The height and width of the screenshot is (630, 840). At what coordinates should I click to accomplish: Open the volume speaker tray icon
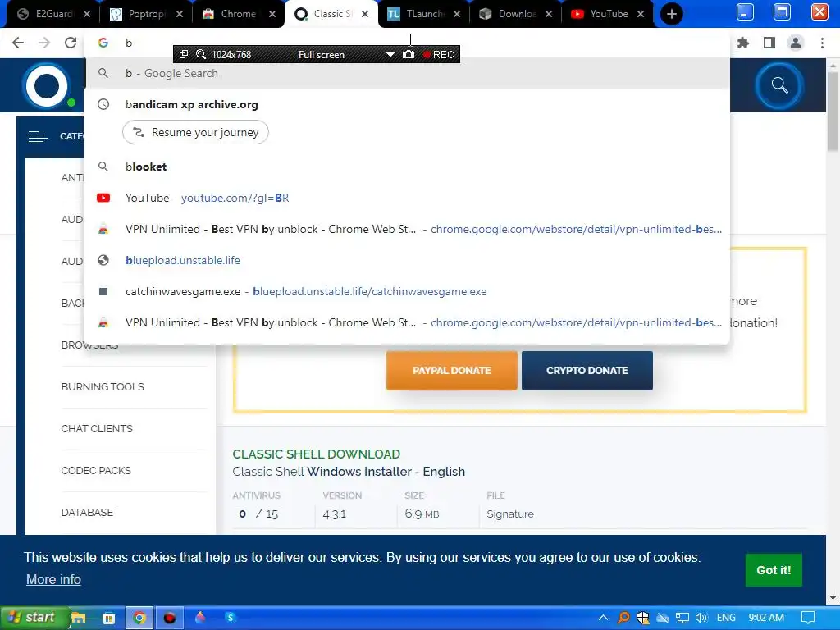tap(701, 618)
